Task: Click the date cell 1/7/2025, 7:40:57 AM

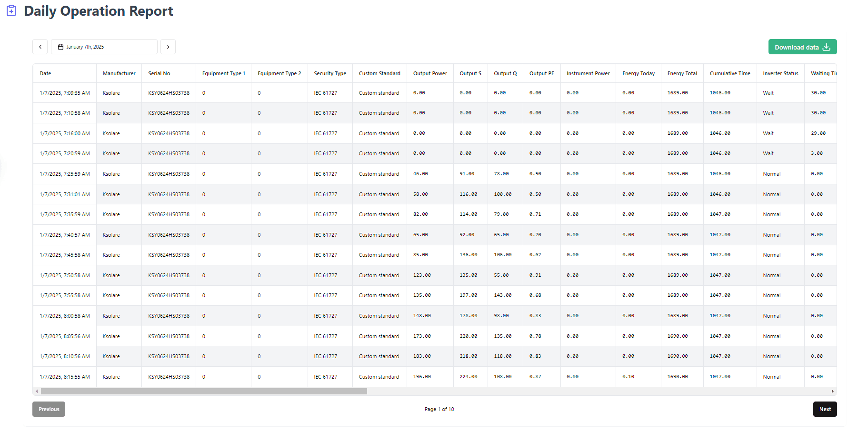Action: [65, 235]
